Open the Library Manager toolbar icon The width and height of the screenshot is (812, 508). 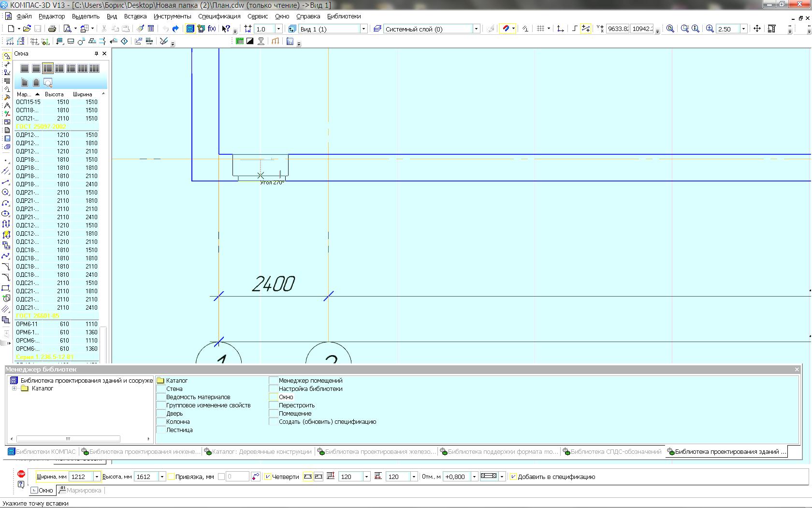coord(190,29)
